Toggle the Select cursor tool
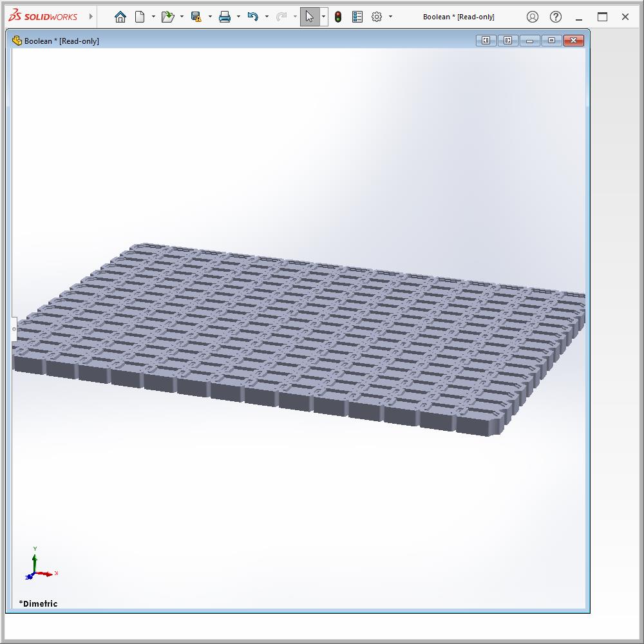This screenshot has height=644, width=644. (x=310, y=17)
